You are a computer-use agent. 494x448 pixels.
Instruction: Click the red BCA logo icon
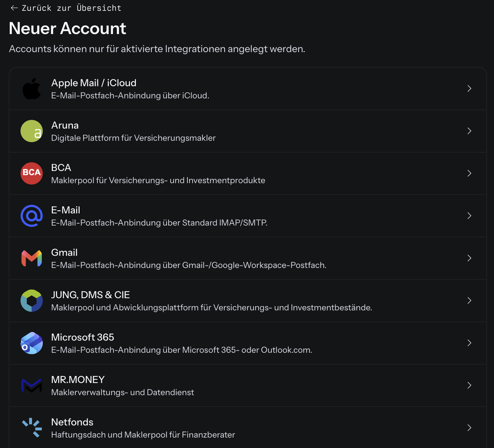pyautogui.click(x=32, y=174)
